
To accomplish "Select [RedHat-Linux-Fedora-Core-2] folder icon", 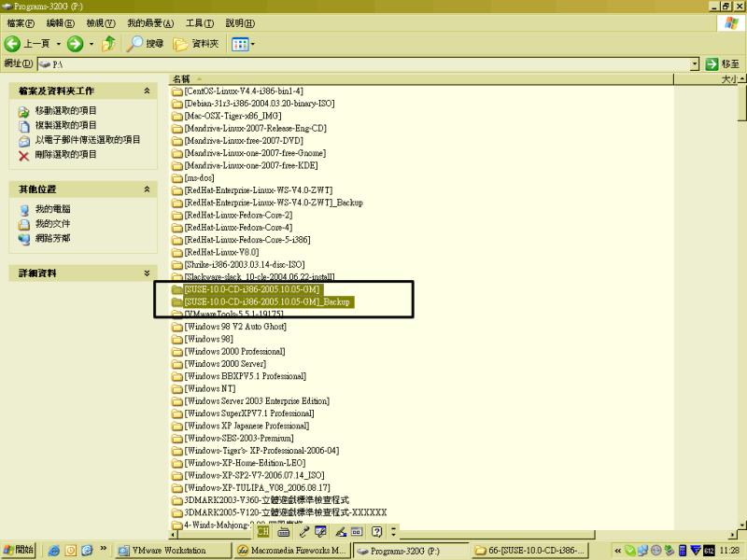I will (177, 216).
